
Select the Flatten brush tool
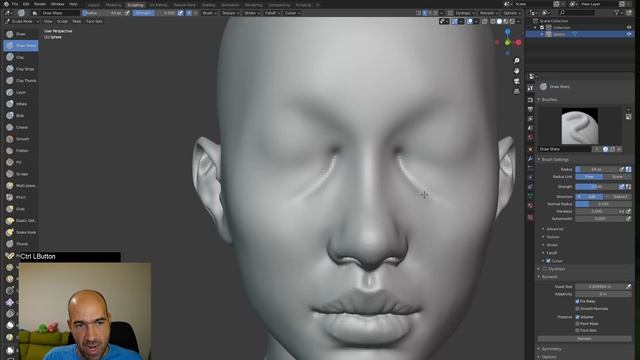(x=21, y=151)
